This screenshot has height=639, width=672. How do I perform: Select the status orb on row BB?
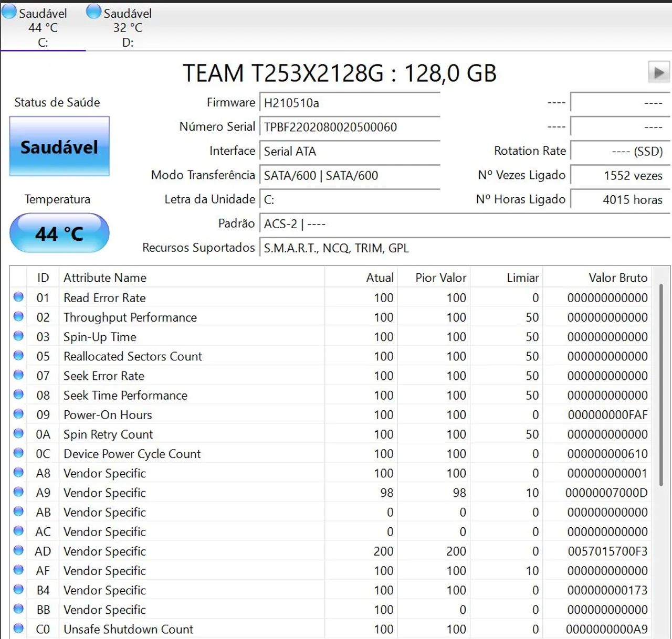click(x=18, y=609)
